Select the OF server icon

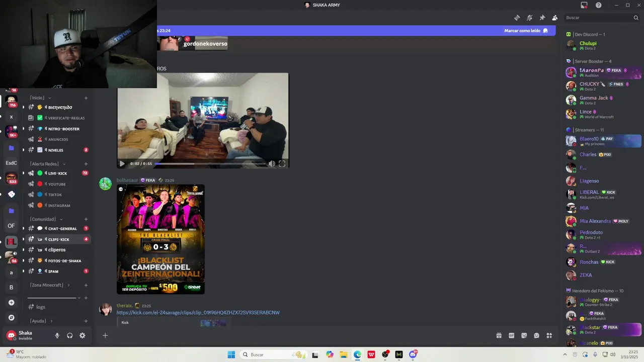point(11,226)
